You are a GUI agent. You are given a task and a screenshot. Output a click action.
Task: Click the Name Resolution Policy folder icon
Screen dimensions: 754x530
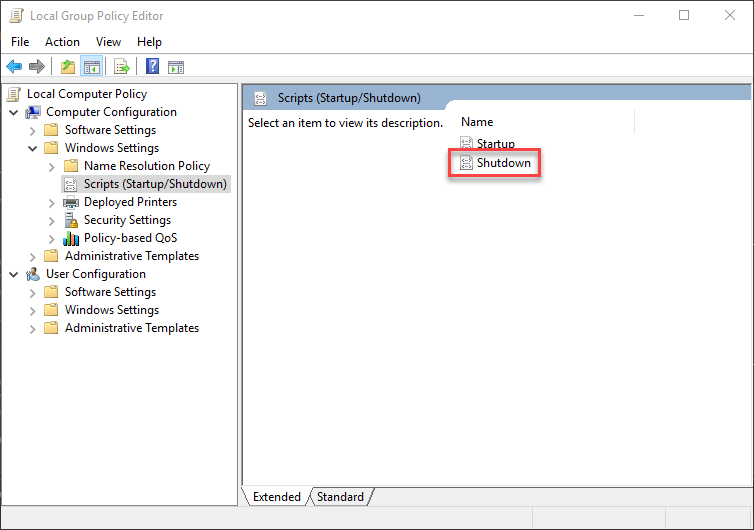pyautogui.click(x=71, y=166)
